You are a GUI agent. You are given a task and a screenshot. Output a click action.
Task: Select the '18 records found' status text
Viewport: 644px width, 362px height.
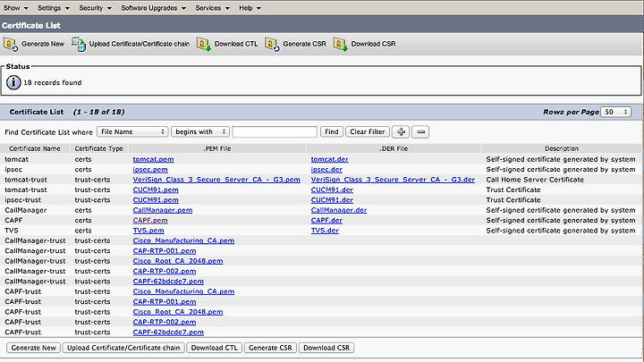coord(53,83)
